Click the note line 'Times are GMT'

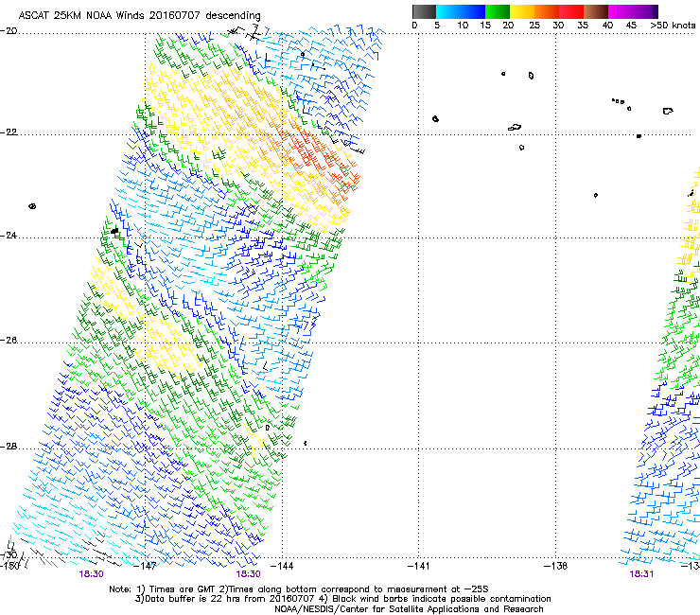click(x=183, y=589)
